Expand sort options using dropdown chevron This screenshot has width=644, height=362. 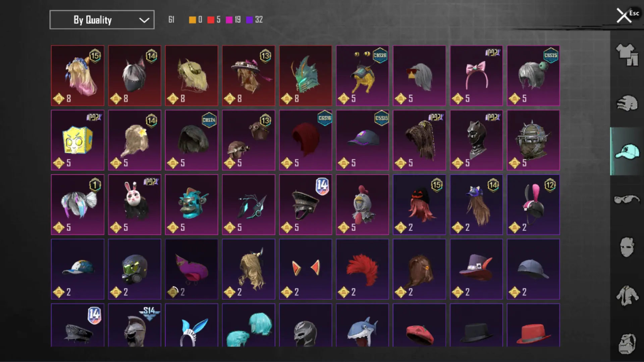[x=144, y=20]
